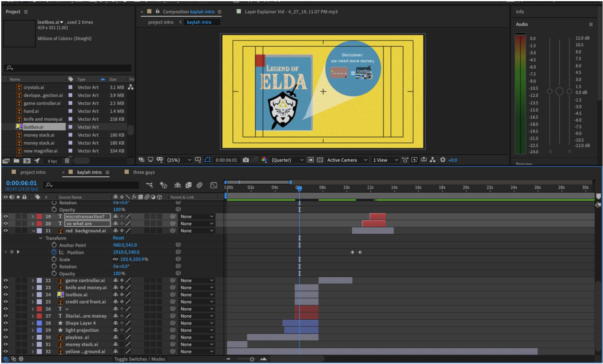Hide layer 19 microtransaction? with its eye icon

click(6, 217)
